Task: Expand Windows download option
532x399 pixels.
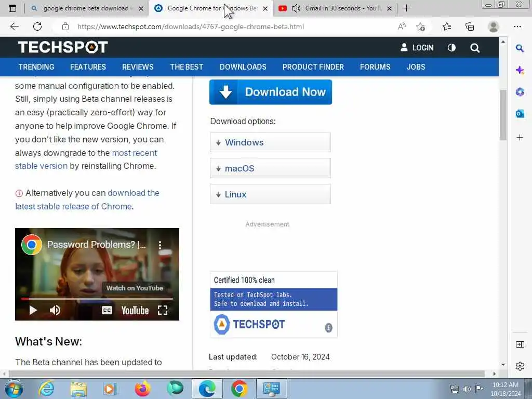Action: pyautogui.click(x=270, y=142)
